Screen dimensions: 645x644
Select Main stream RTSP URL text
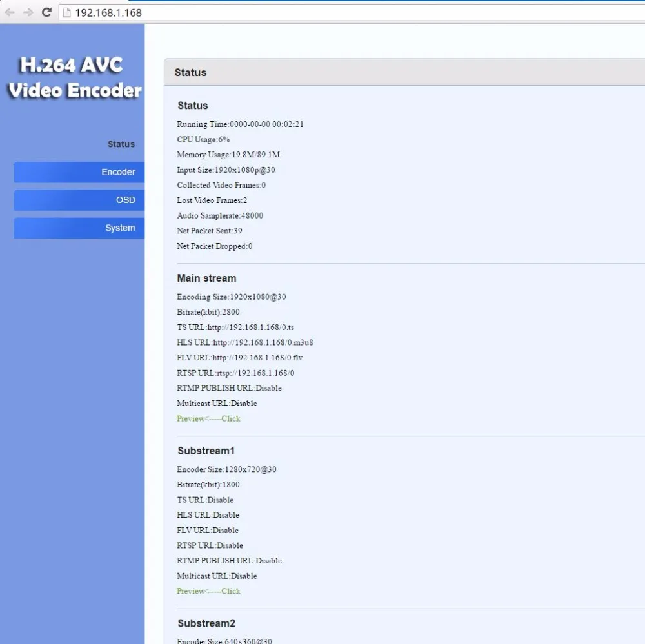pos(235,373)
